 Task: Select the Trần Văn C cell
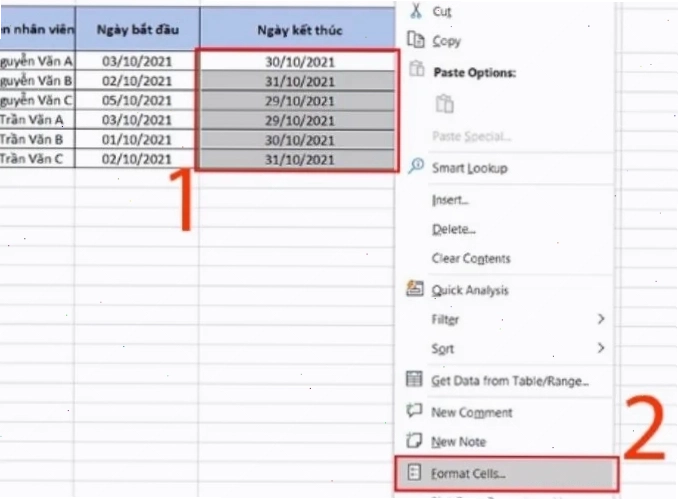click(x=37, y=159)
